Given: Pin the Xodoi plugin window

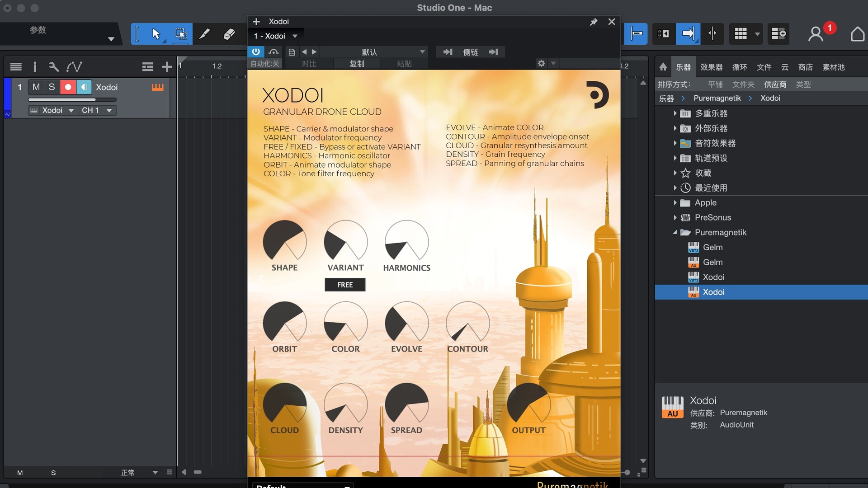Looking at the screenshot, I should [x=594, y=22].
